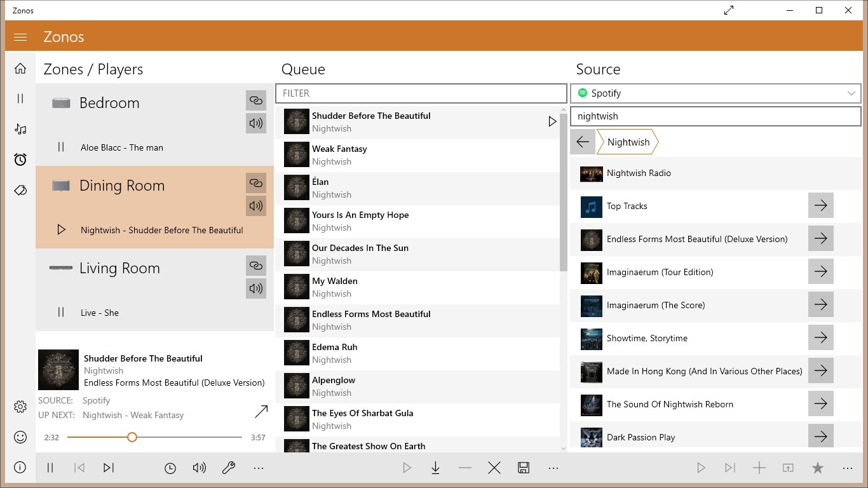
Task: Open the info icon in the sidebar
Action: pos(20,468)
